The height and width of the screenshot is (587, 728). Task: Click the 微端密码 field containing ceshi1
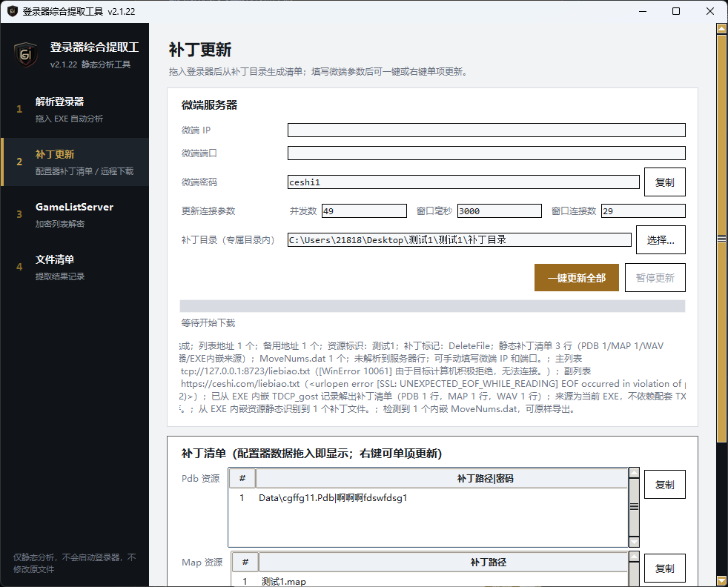[463, 182]
